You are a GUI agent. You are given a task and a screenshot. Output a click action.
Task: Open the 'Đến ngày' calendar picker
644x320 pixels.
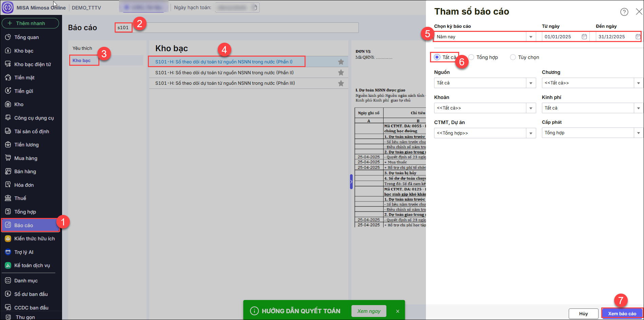pos(638,37)
